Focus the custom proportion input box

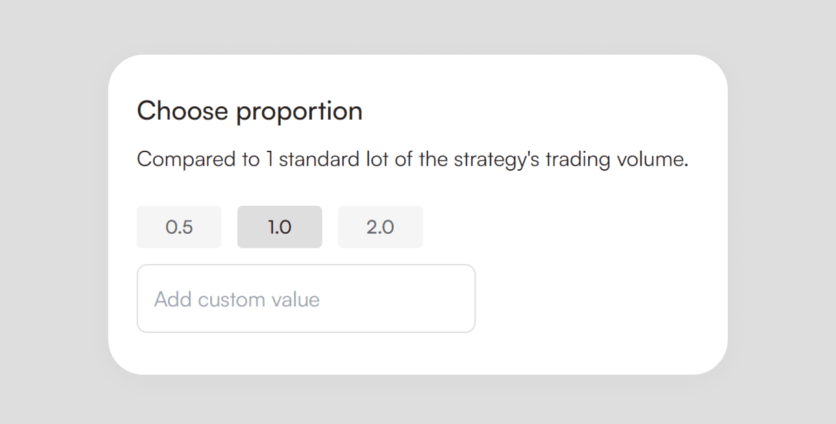pyautogui.click(x=306, y=299)
